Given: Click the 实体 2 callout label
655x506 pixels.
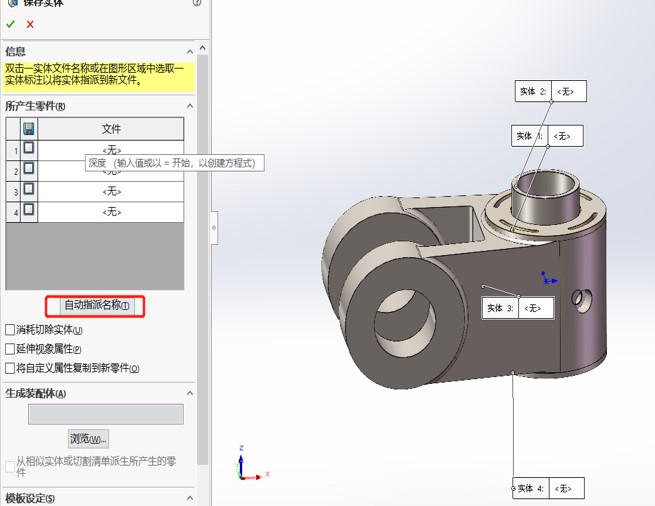Looking at the screenshot, I should [x=551, y=91].
